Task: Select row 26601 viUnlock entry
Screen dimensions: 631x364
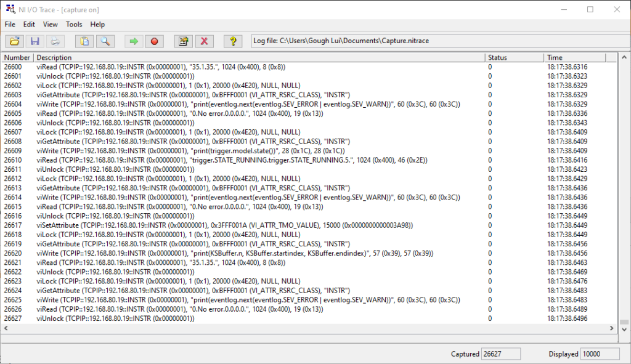Action: click(309, 76)
